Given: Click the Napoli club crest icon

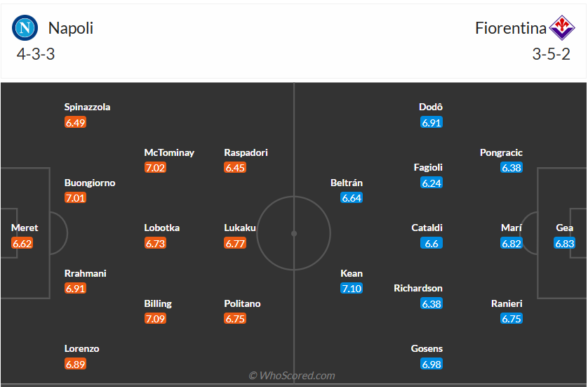Looking at the screenshot, I should pyautogui.click(x=25, y=28).
